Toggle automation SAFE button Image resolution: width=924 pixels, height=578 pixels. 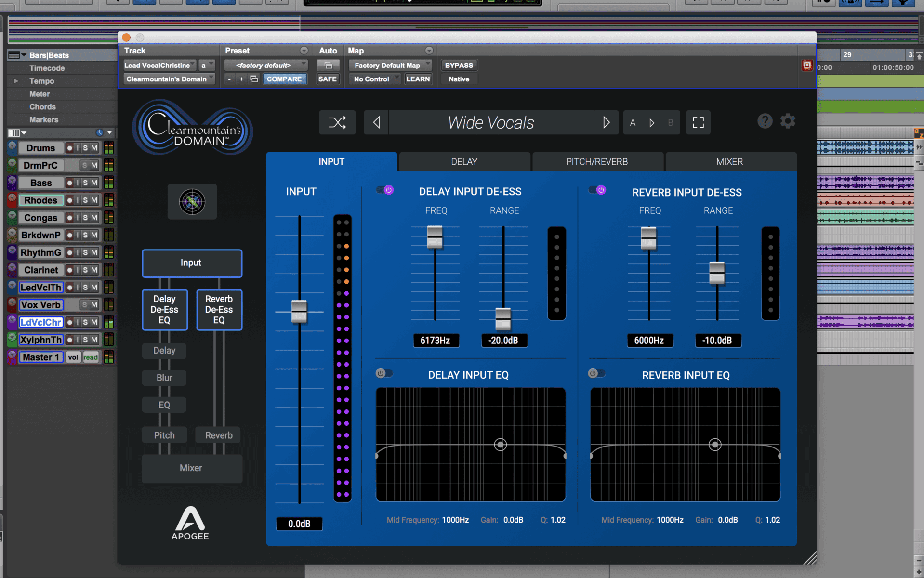pyautogui.click(x=328, y=79)
